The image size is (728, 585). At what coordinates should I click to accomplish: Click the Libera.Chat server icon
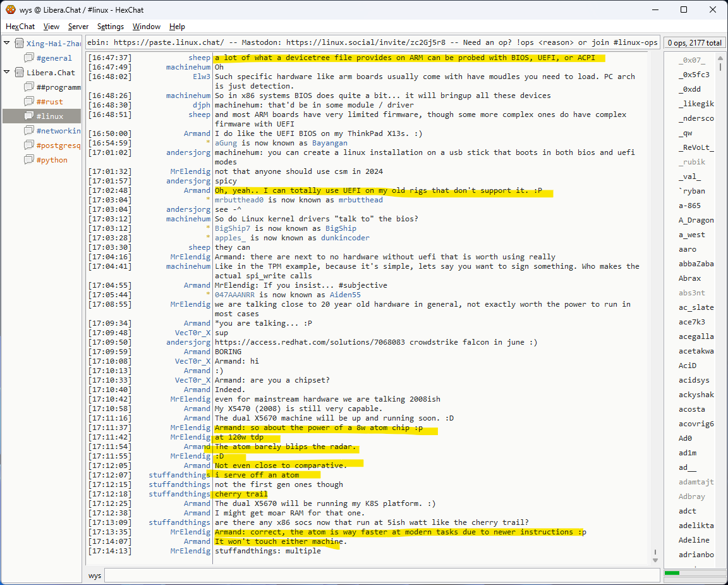(x=18, y=73)
